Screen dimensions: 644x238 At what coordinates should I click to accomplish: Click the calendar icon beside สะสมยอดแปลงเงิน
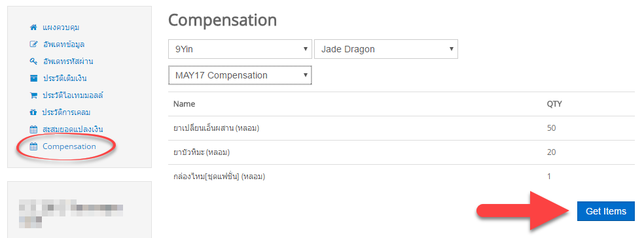coord(33,129)
